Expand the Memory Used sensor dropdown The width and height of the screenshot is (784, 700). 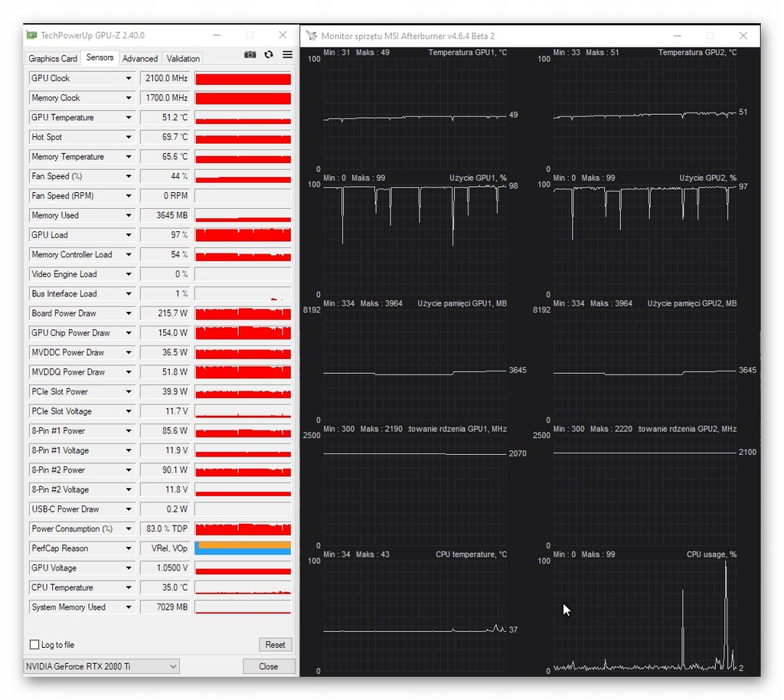[129, 215]
